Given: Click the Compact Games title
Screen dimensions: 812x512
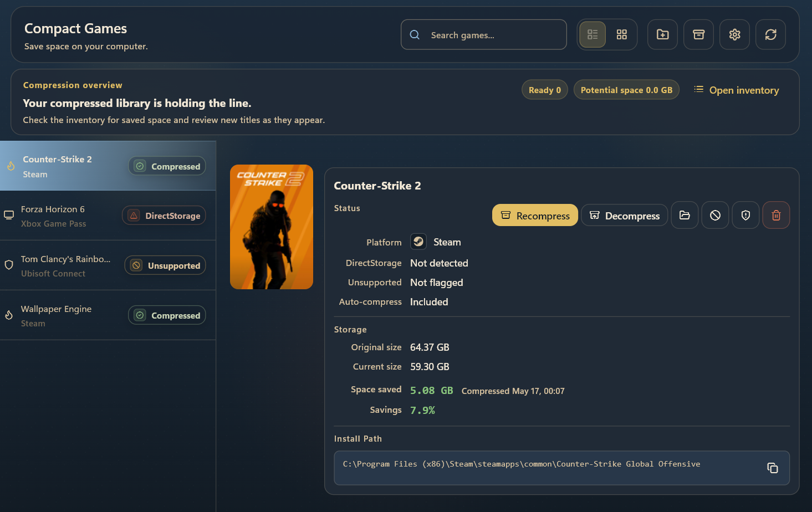Looking at the screenshot, I should coord(75,28).
